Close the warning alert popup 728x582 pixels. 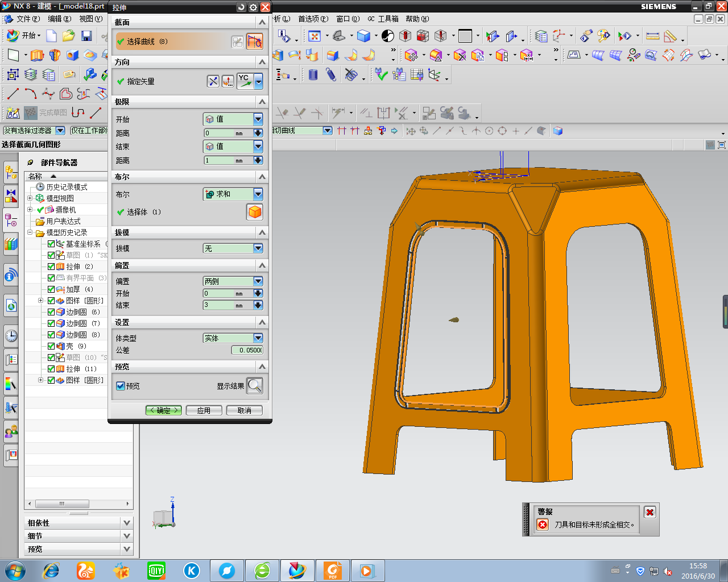click(x=650, y=512)
